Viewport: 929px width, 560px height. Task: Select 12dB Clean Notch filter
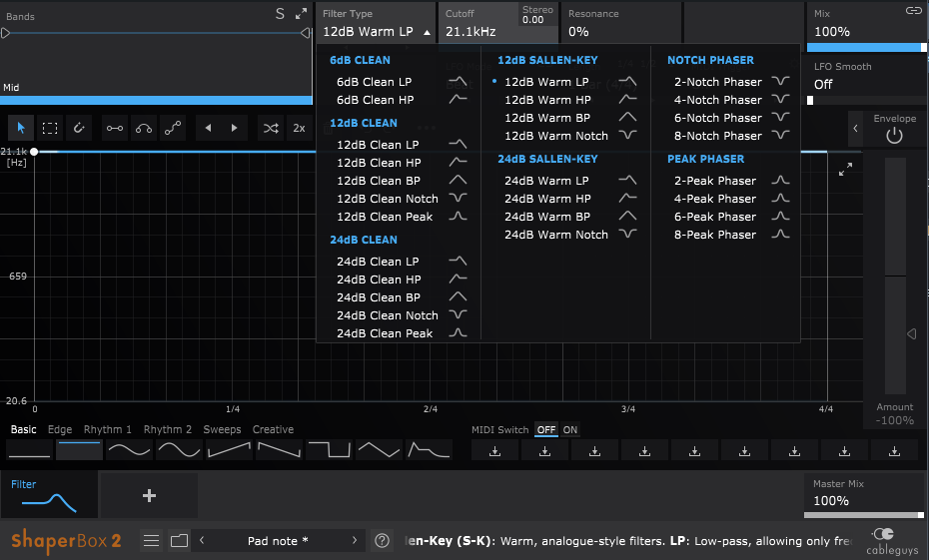coord(400,199)
